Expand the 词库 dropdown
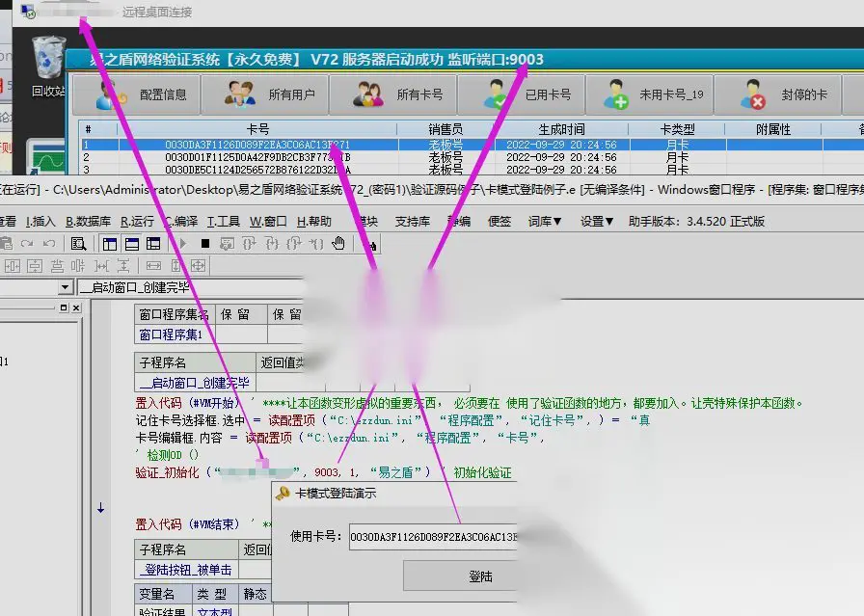This screenshot has width=864, height=616. (x=545, y=222)
